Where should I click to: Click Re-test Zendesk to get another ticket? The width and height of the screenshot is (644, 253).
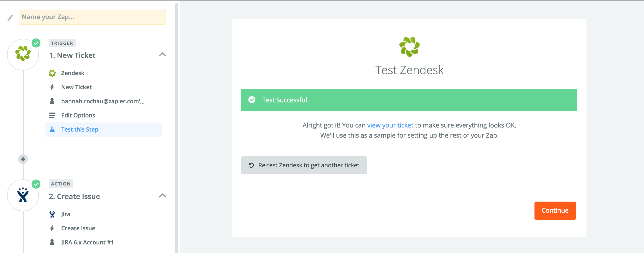tap(304, 165)
